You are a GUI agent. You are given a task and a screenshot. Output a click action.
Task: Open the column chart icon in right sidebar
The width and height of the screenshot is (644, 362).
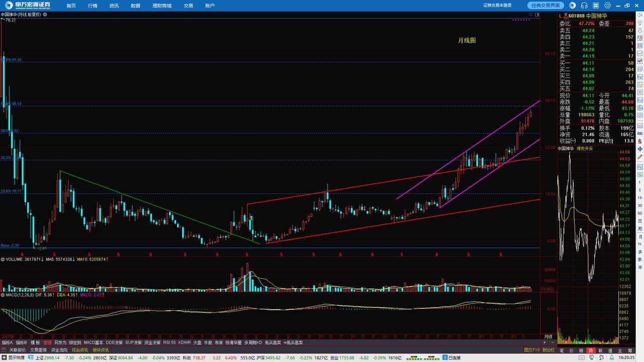639,45
